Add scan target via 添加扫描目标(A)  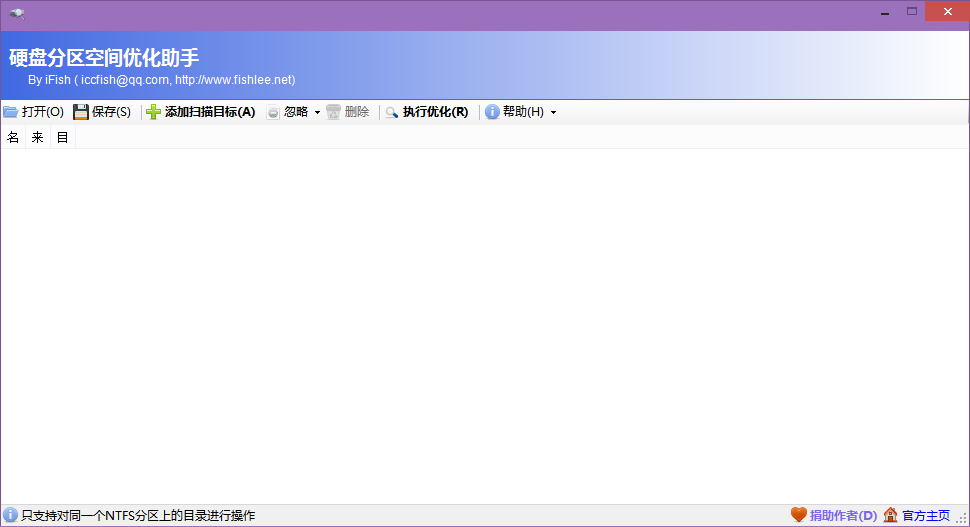coord(201,112)
